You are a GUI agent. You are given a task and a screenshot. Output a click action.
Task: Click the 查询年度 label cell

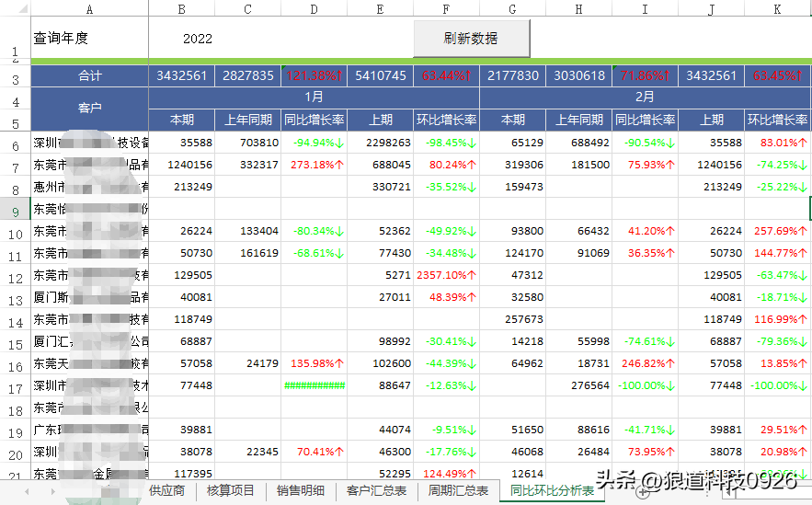(x=89, y=38)
